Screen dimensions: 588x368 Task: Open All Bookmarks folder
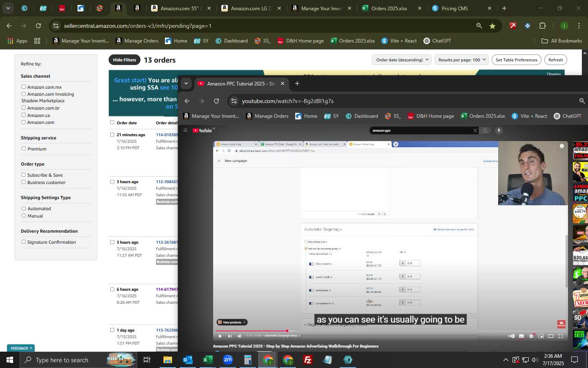(561, 41)
